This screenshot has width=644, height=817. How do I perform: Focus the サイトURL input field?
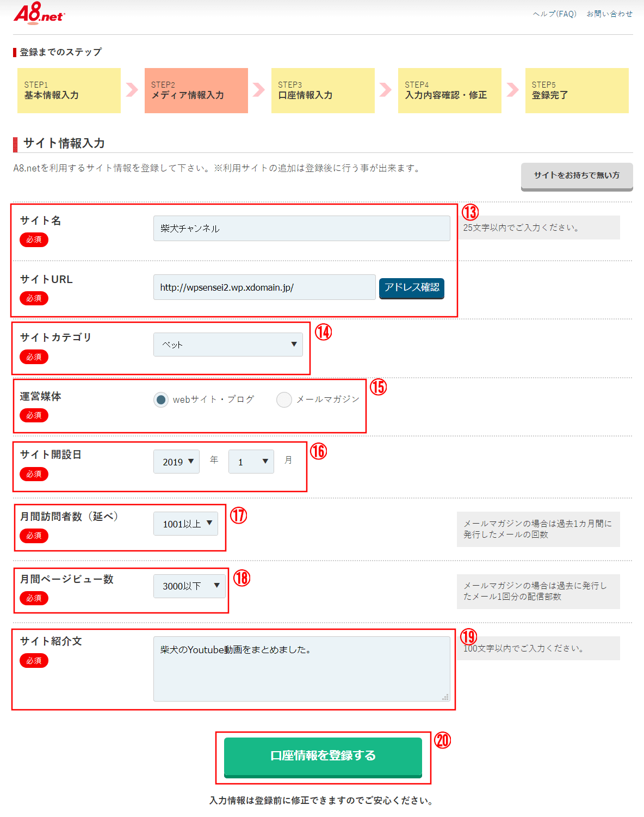[x=264, y=287]
